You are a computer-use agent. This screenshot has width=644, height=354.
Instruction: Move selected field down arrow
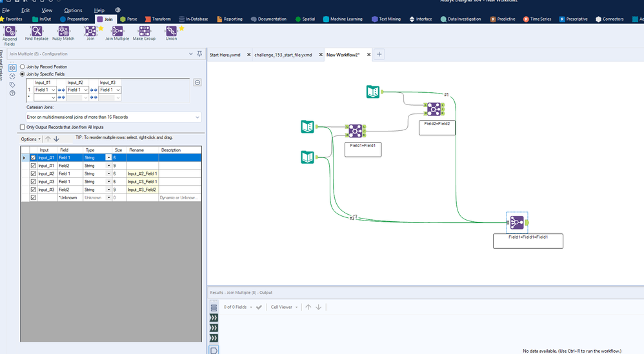point(57,139)
